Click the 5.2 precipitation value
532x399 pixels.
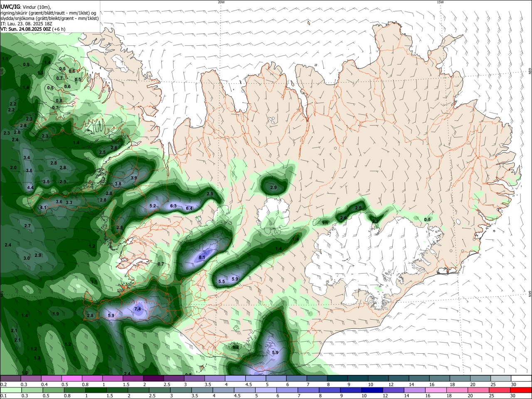point(153,206)
